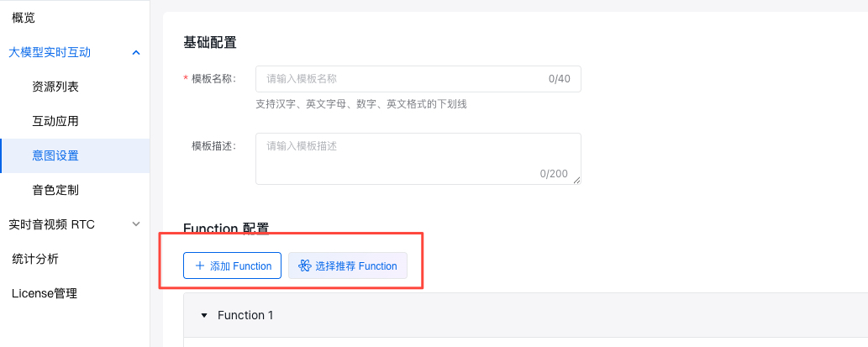This screenshot has height=347, width=868.
Task: Collapse the Function 1 disclosure triangle
Action: pyautogui.click(x=203, y=316)
